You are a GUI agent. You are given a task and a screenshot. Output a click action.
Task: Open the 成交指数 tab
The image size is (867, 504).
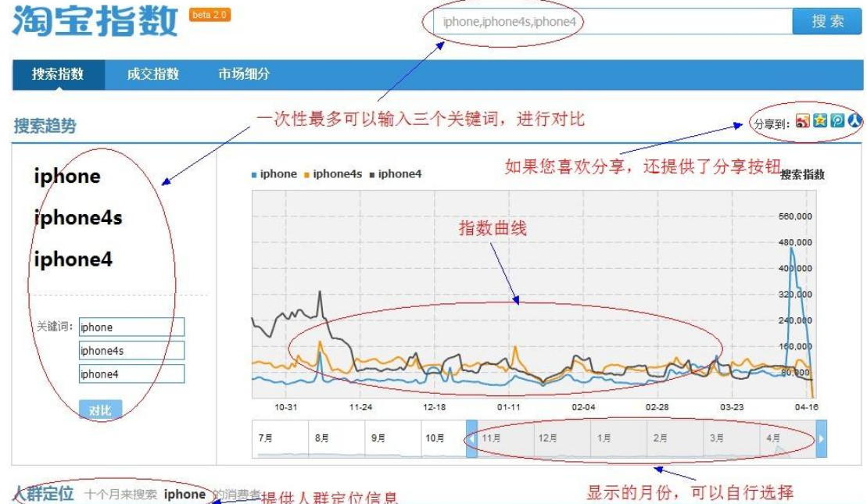pyautogui.click(x=153, y=74)
